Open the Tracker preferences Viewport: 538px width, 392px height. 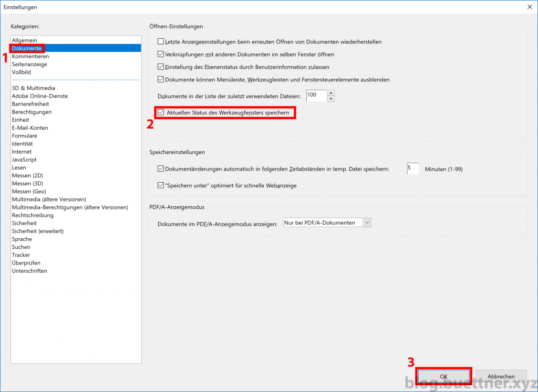pyautogui.click(x=21, y=255)
